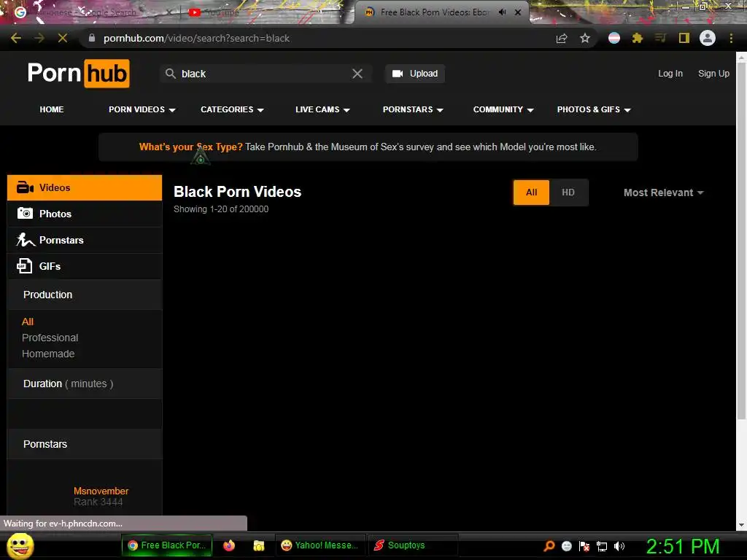Launch Firefox from the taskbar
The height and width of the screenshot is (560, 747).
pyautogui.click(x=229, y=545)
